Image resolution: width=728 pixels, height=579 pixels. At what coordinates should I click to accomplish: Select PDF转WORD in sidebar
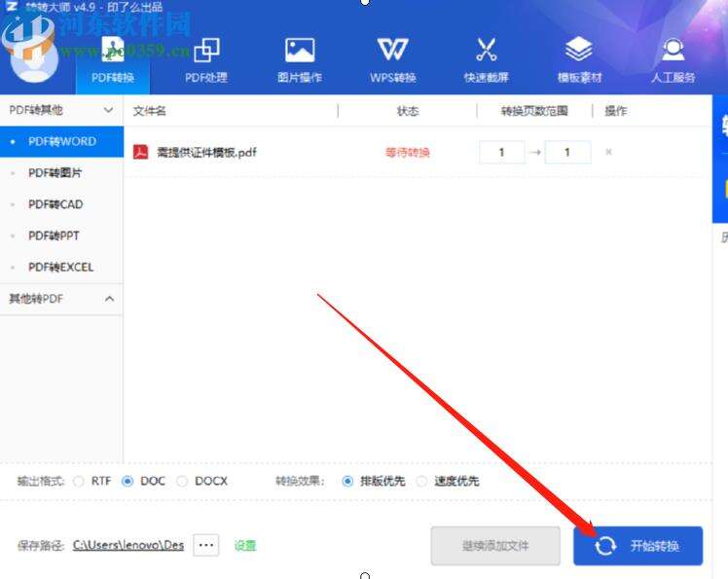click(x=61, y=142)
